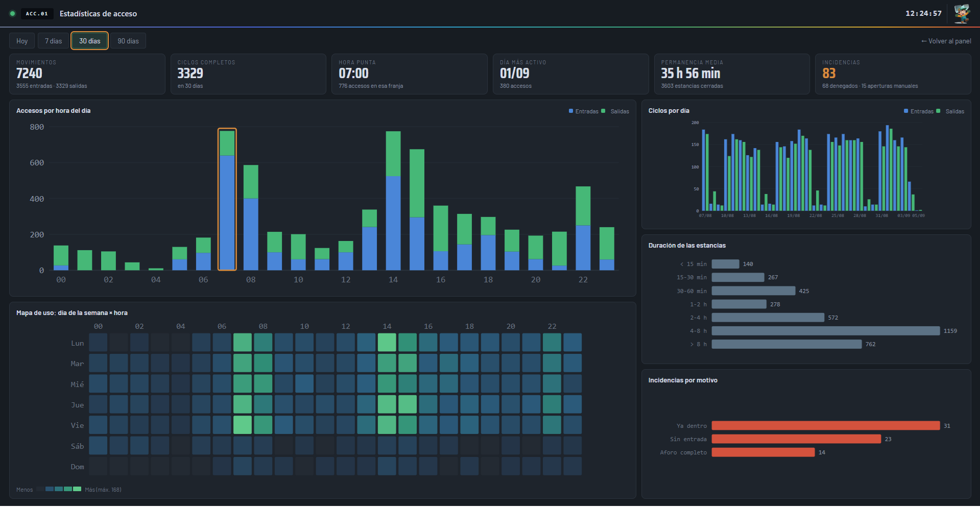980x507 pixels.
Task: Click the 4-8 h duration bar
Action: pos(826,331)
